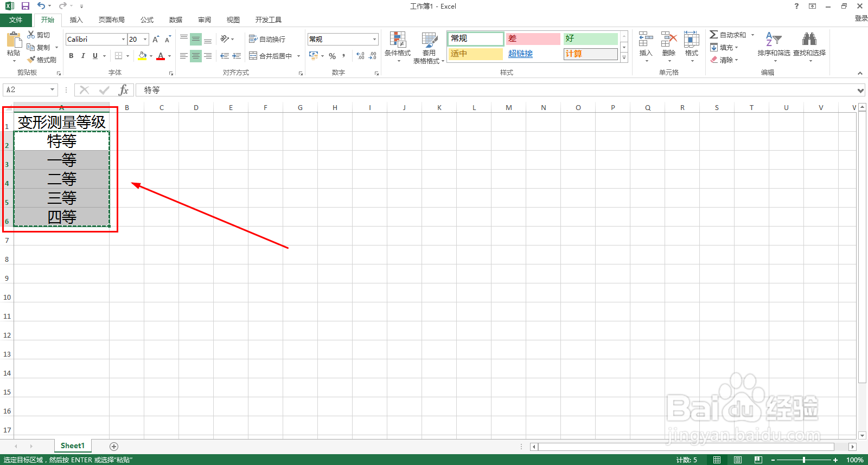Open the font color dropdown arrow
Image resolution: width=868 pixels, height=465 pixels.
[x=169, y=56]
